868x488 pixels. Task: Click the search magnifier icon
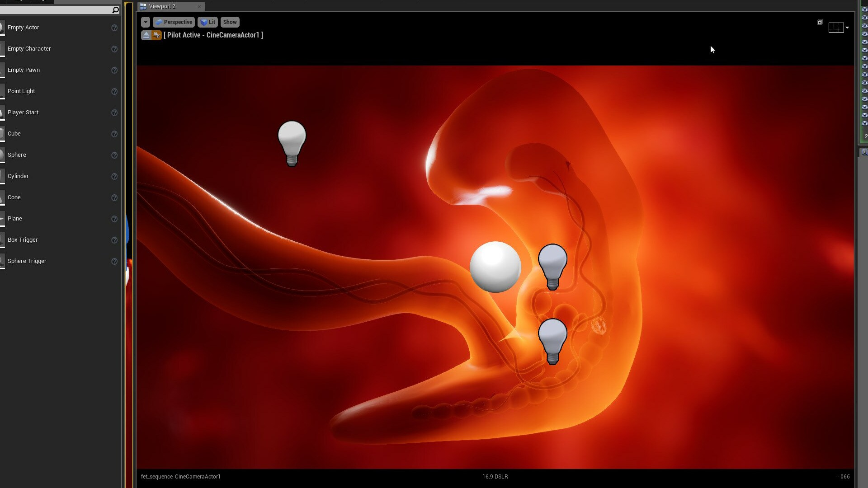[115, 10]
